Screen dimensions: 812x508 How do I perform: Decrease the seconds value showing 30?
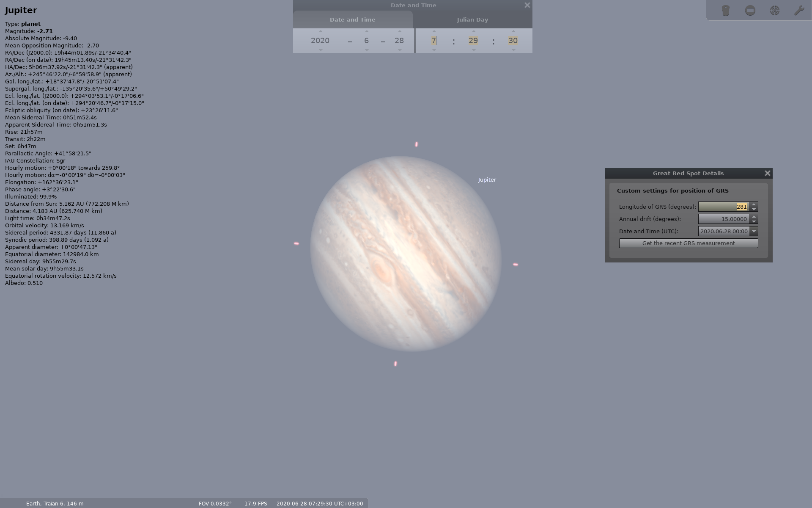(x=513, y=50)
